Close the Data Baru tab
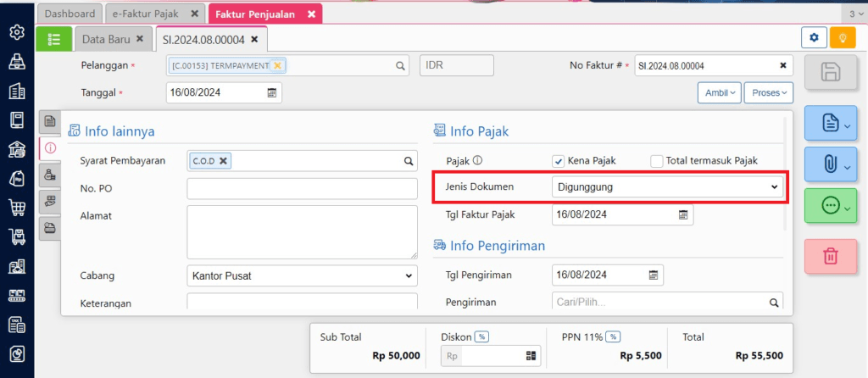868x378 pixels. click(x=140, y=39)
